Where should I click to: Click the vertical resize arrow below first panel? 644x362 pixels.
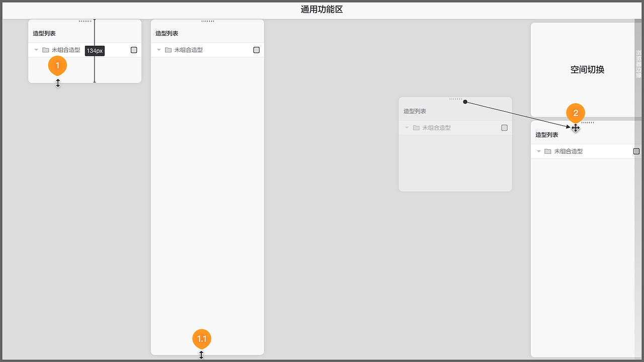click(x=58, y=83)
